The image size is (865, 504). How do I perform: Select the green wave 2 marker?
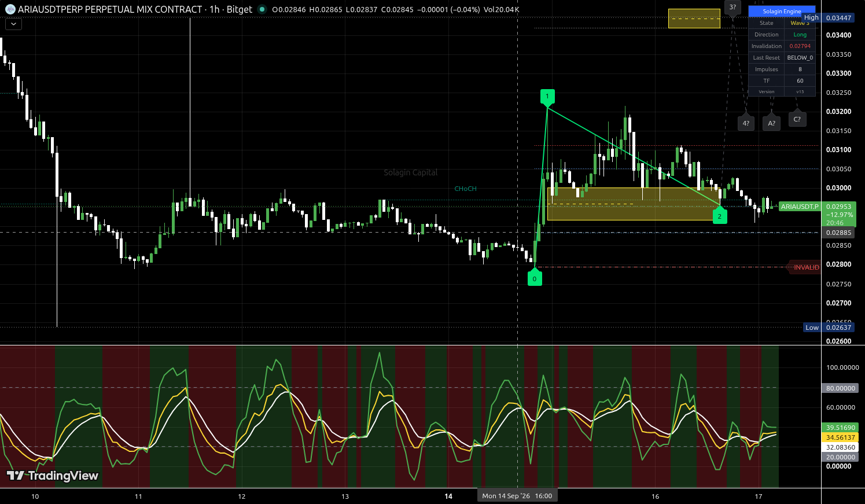pos(720,215)
